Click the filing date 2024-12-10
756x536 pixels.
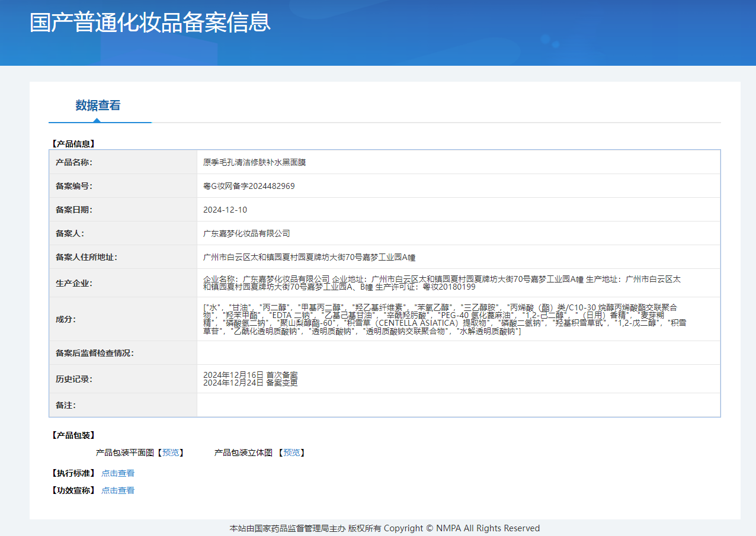pyautogui.click(x=225, y=210)
